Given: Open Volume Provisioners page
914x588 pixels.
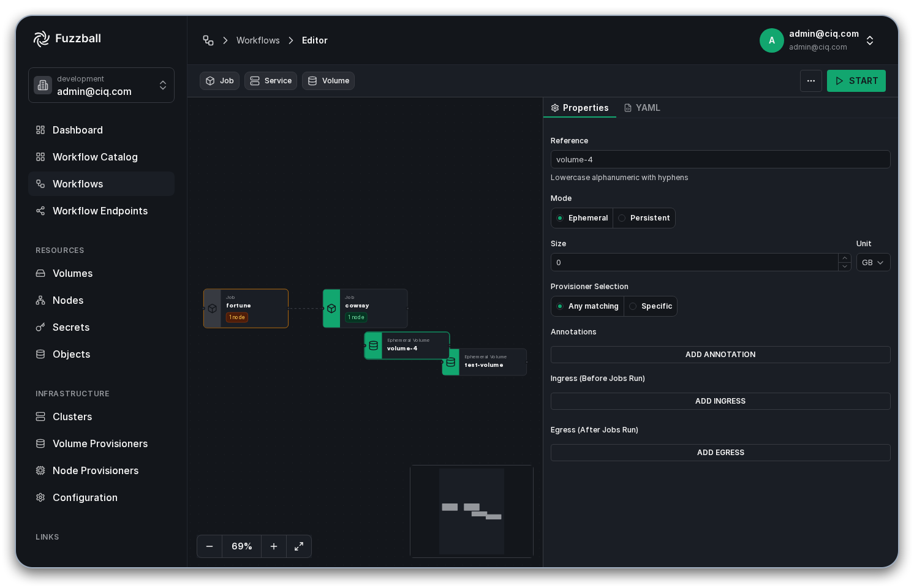Looking at the screenshot, I should pyautogui.click(x=101, y=443).
